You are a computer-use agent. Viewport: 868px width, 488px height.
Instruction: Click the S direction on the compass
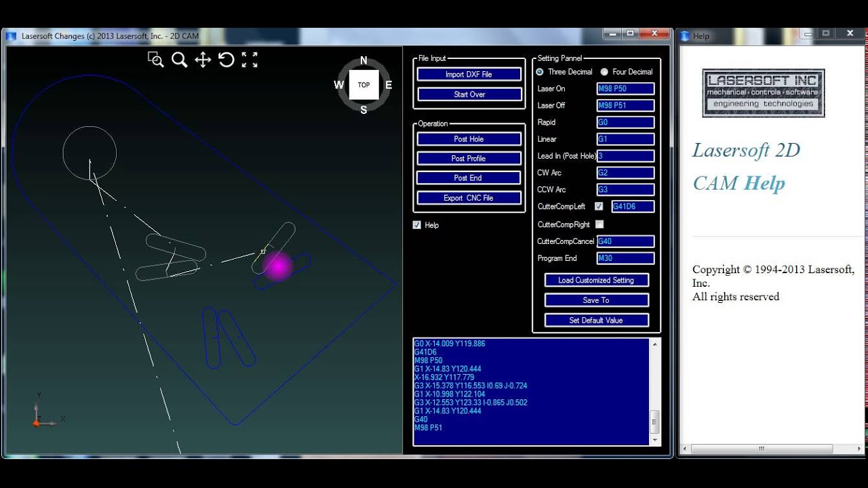363,110
